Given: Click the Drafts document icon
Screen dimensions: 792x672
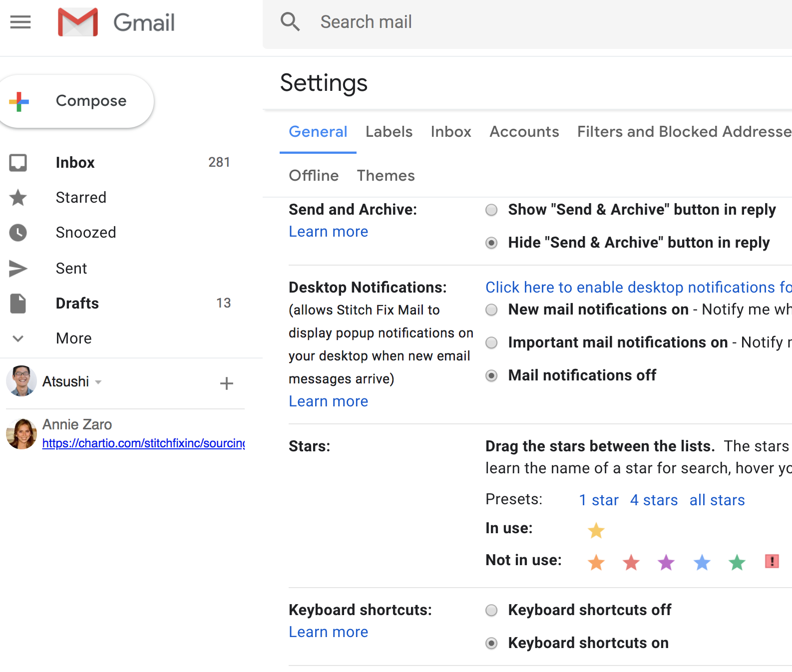Looking at the screenshot, I should click(x=18, y=304).
